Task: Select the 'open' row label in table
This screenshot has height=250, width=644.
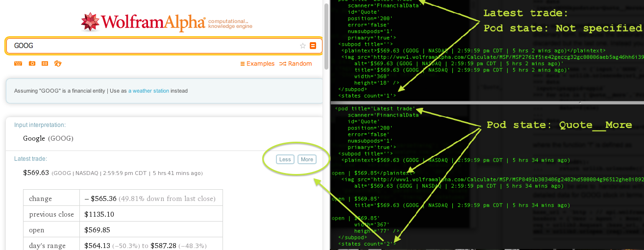Action: coord(37,230)
